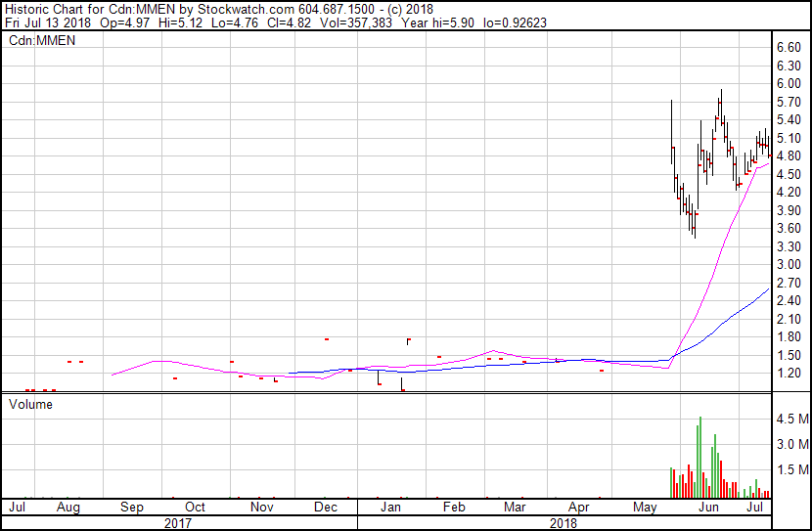Screen dimensions: 812x531
Task: Click 'Hi=5.12' value in header
Action: click(181, 23)
